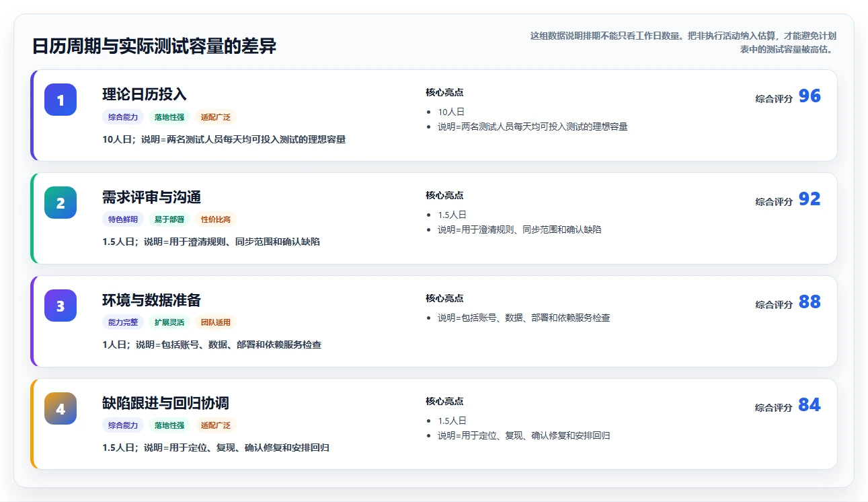Image resolution: width=868 pixels, height=502 pixels.
Task: Click the number 2 green-blue badge
Action: (61, 203)
